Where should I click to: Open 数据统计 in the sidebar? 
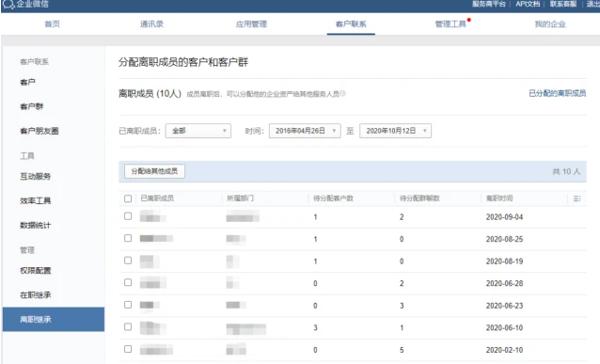click(35, 225)
